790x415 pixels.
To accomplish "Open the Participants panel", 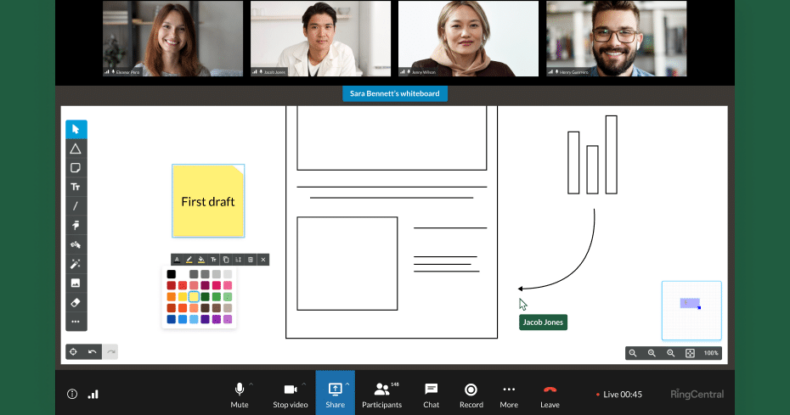I will pyautogui.click(x=381, y=393).
